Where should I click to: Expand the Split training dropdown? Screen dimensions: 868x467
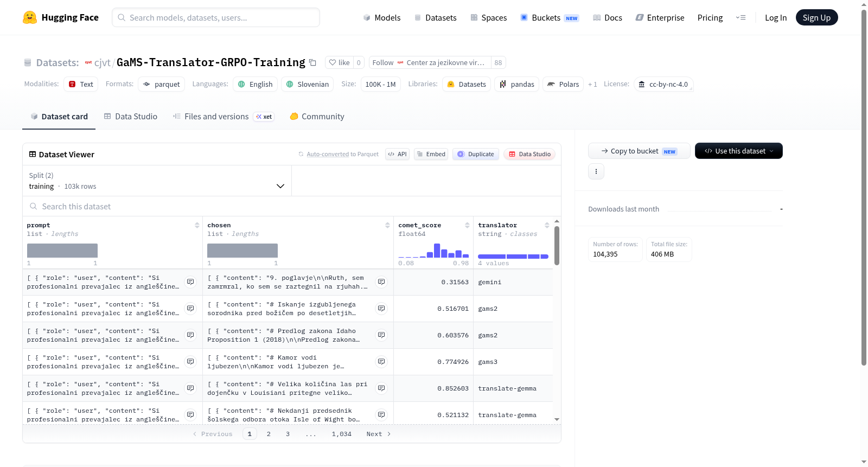(x=157, y=181)
